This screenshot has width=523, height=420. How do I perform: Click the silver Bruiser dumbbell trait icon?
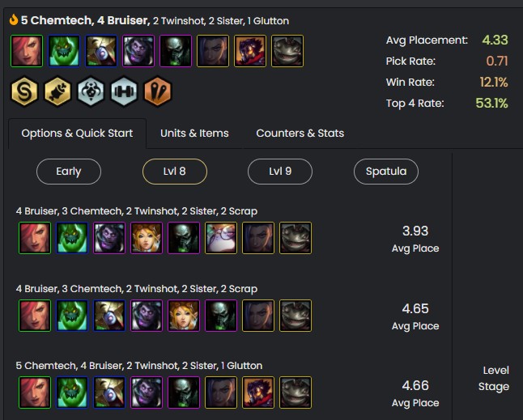pyautogui.click(x=124, y=91)
